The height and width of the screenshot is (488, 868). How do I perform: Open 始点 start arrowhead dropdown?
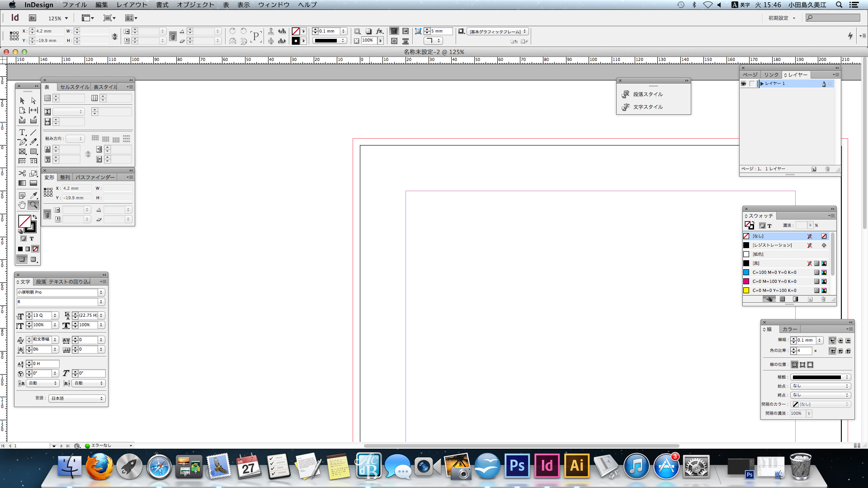pos(821,386)
